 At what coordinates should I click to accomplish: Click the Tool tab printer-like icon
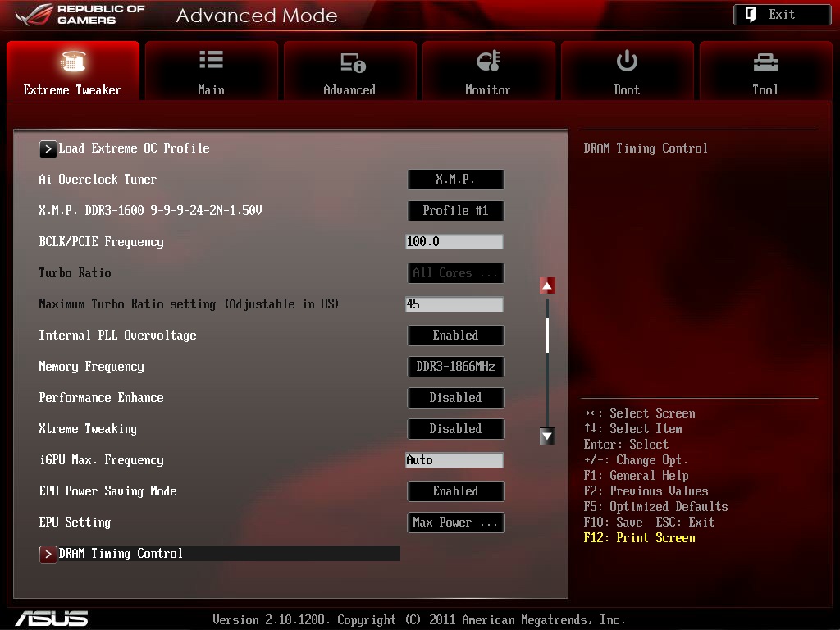click(x=765, y=62)
